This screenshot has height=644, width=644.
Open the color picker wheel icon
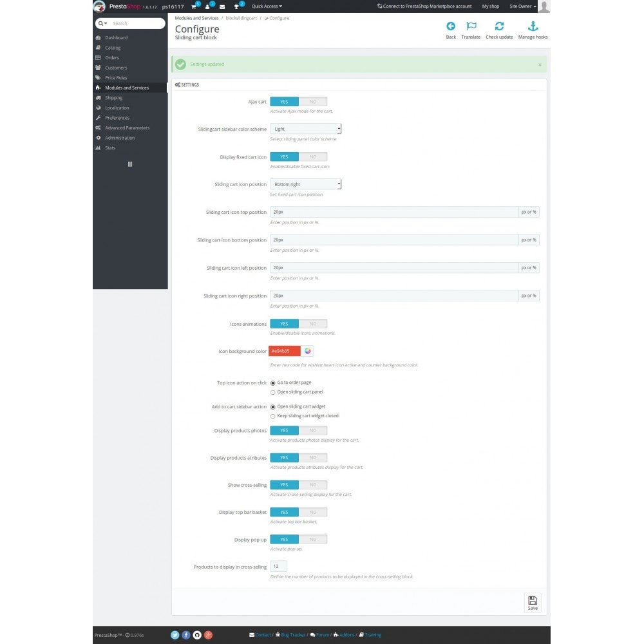click(308, 351)
